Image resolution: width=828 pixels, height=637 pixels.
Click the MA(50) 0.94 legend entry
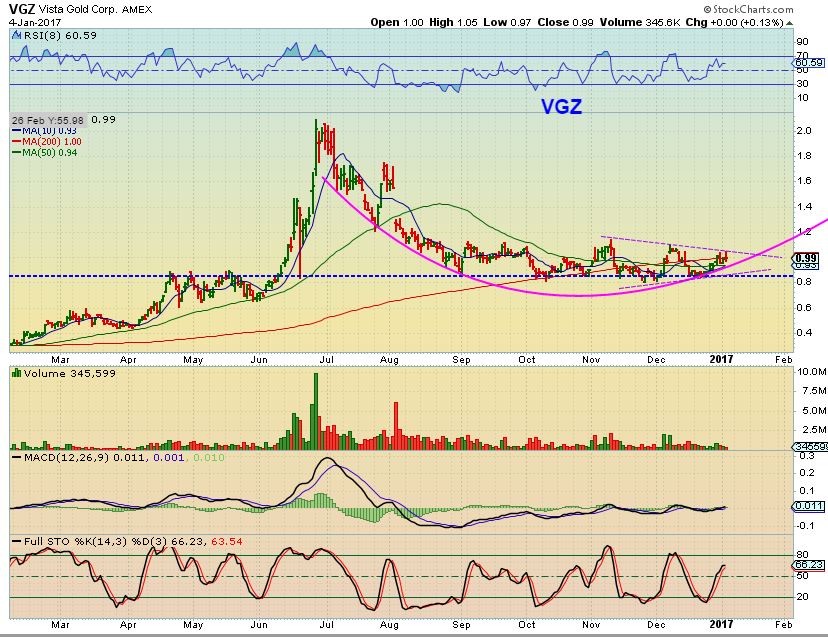coord(50,153)
